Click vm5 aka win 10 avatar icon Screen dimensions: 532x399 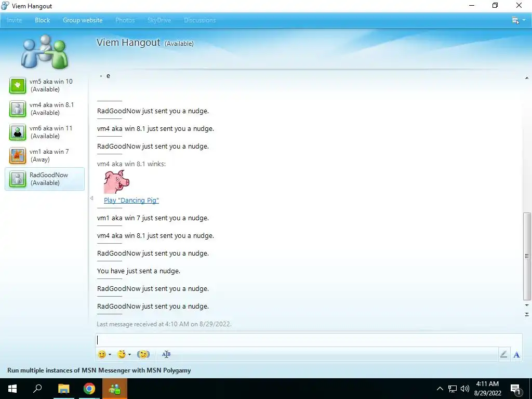pyautogui.click(x=18, y=85)
